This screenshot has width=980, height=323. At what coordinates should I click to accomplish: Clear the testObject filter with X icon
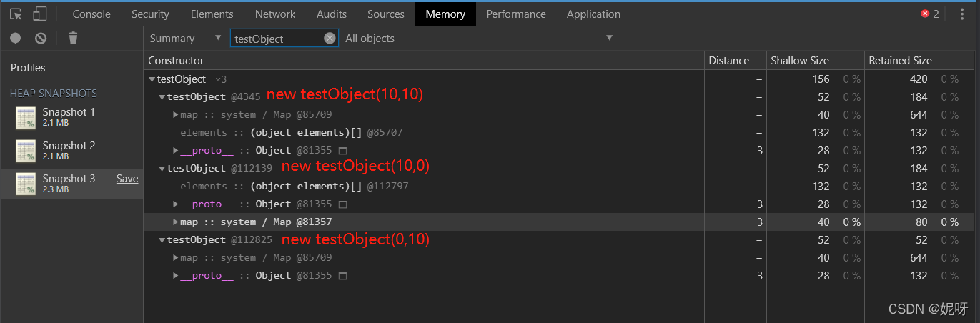click(330, 39)
